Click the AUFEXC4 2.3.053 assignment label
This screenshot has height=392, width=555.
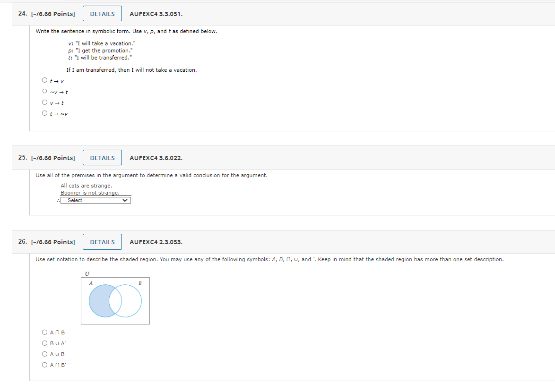[x=156, y=242]
